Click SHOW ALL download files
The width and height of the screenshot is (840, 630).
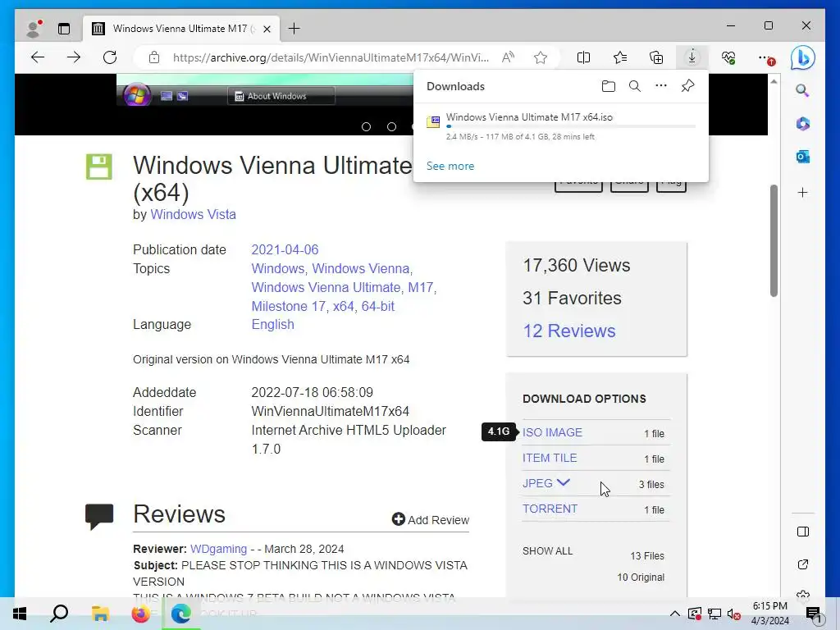pos(547,550)
